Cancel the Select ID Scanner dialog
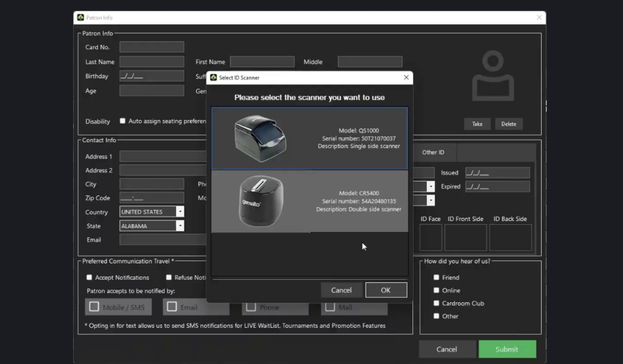 point(341,290)
